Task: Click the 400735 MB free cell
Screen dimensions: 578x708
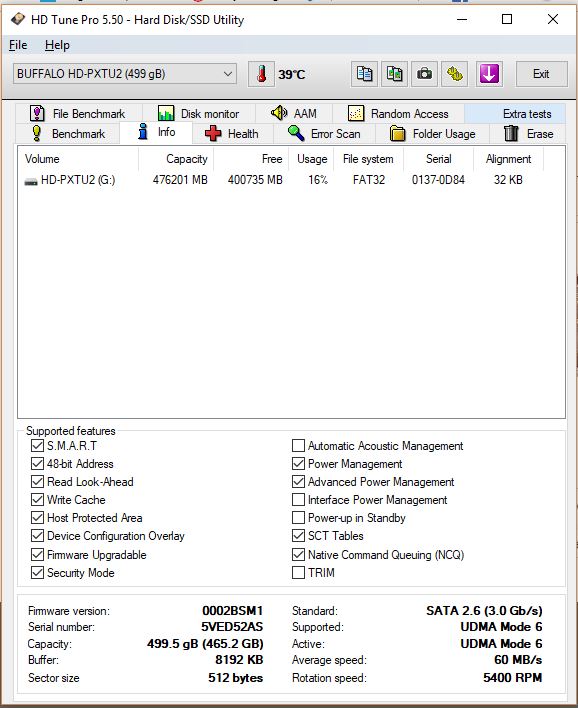Action: tap(255, 180)
